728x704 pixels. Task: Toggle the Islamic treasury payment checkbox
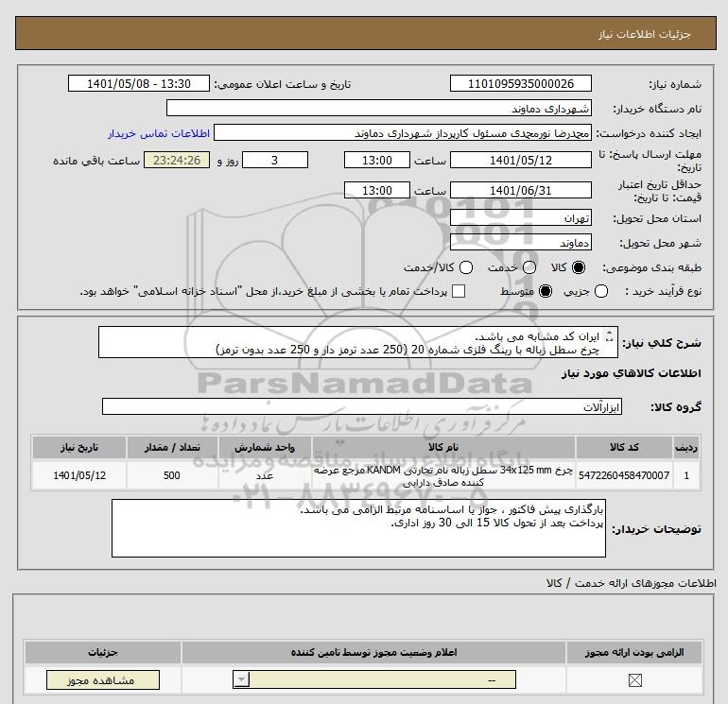(x=459, y=291)
